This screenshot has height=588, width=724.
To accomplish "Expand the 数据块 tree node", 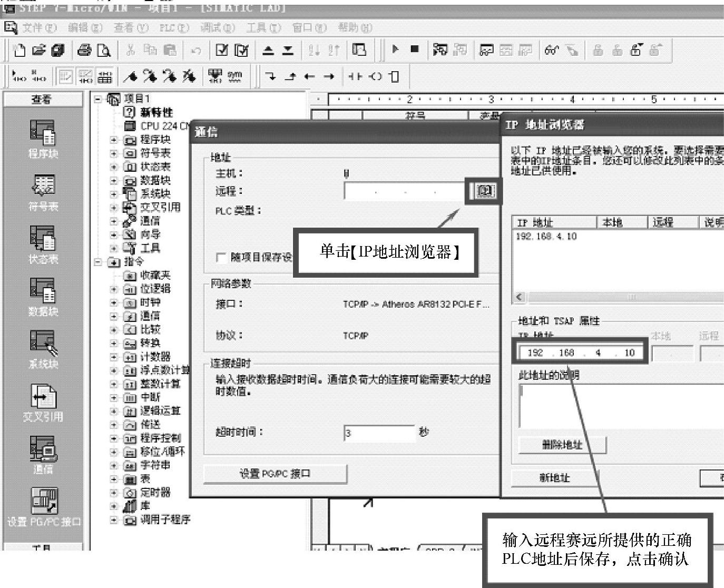I will (x=114, y=180).
